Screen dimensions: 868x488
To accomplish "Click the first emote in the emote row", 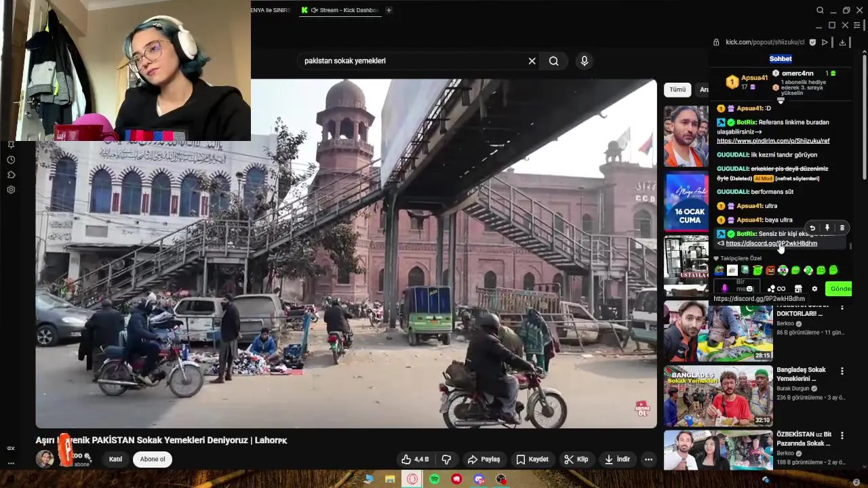I will [719, 270].
